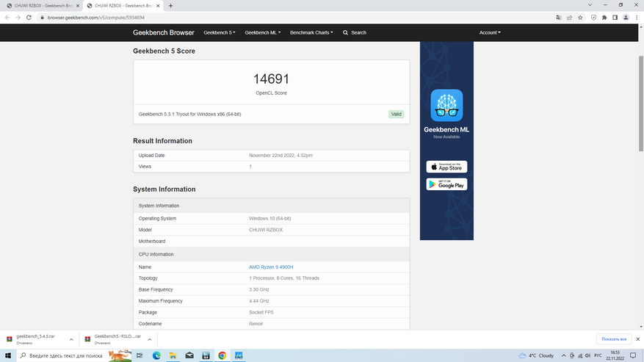
Task: Click the network icon in the system tray
Action: (580, 355)
